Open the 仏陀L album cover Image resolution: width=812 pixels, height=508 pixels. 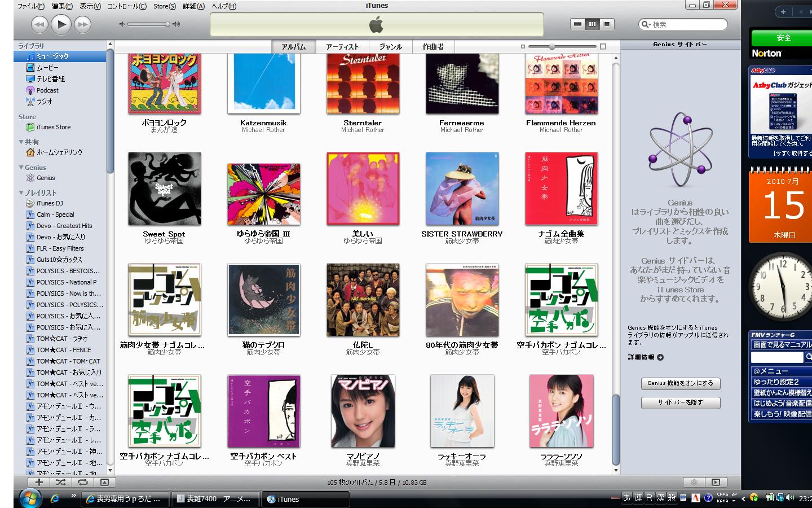tap(363, 300)
